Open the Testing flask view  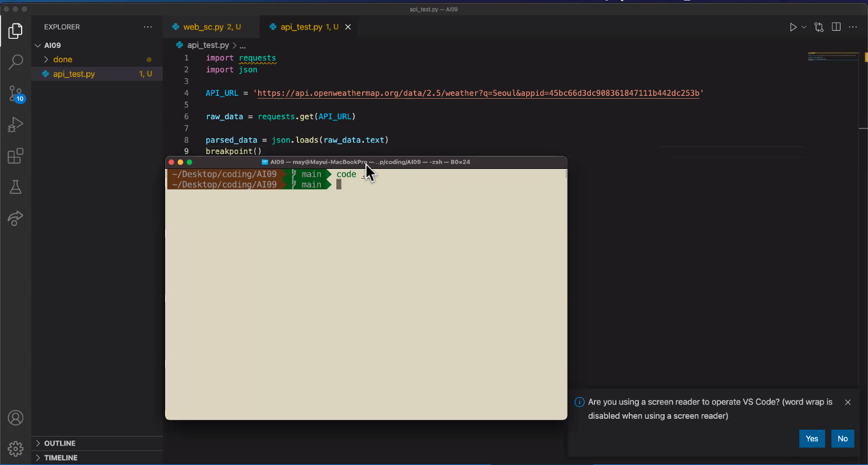point(15,187)
